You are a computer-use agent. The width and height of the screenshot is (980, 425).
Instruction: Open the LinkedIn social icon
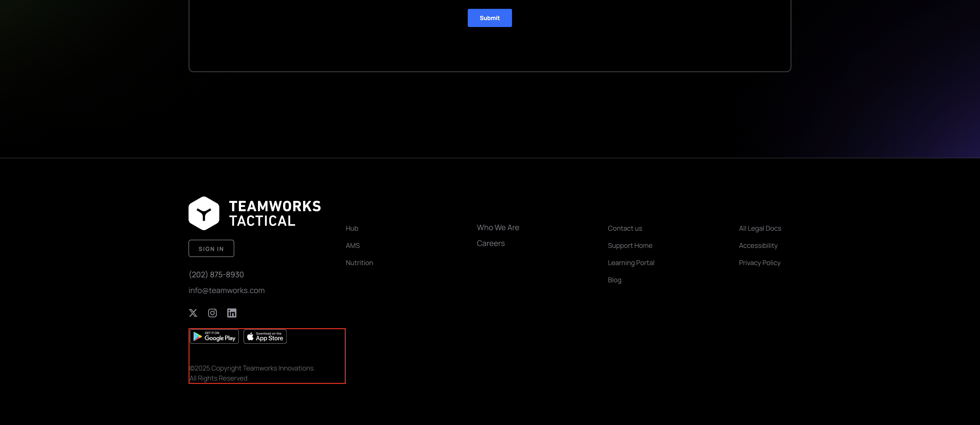point(232,313)
